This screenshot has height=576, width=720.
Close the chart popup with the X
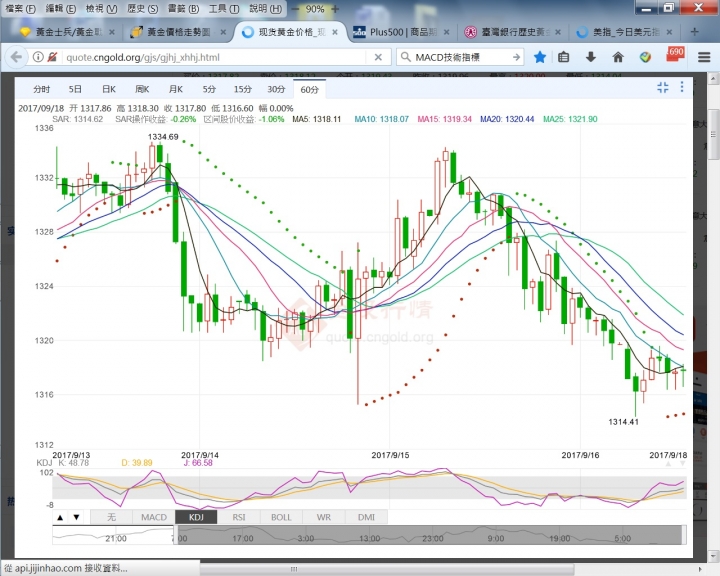point(681,88)
